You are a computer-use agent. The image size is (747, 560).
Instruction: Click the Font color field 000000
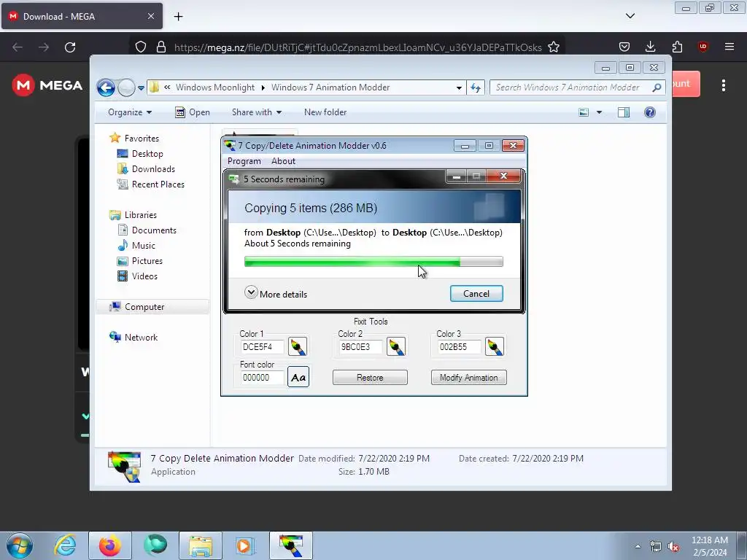[262, 378]
